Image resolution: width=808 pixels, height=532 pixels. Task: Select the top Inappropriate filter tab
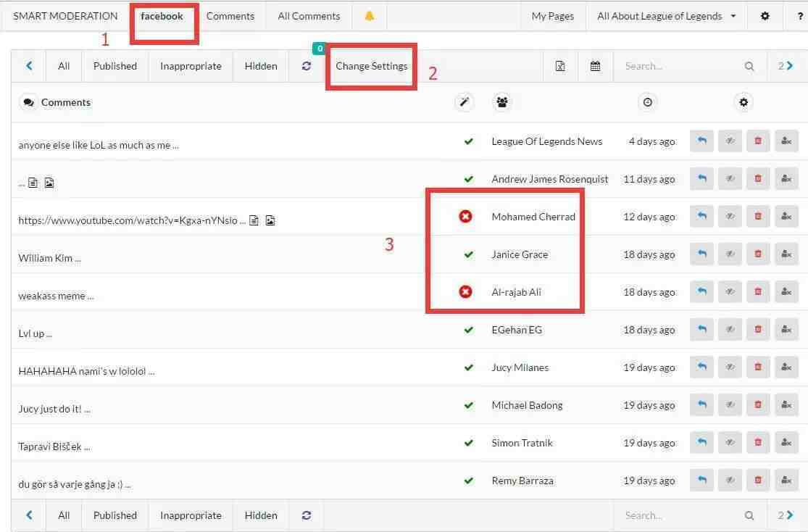(x=191, y=66)
